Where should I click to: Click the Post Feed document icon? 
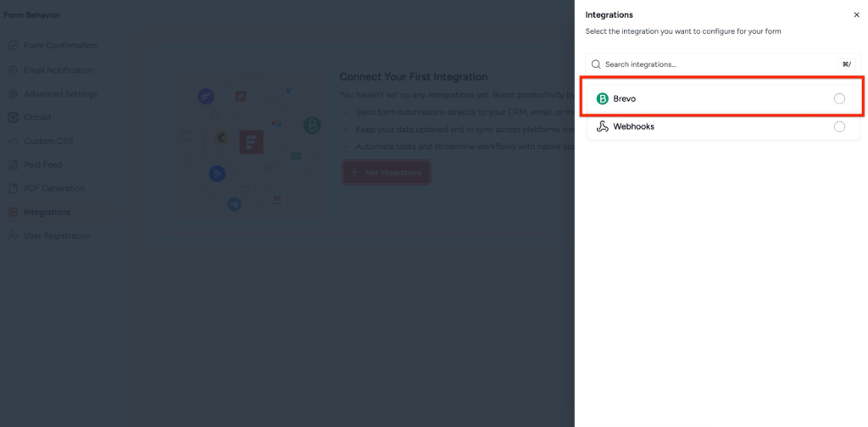click(x=13, y=165)
